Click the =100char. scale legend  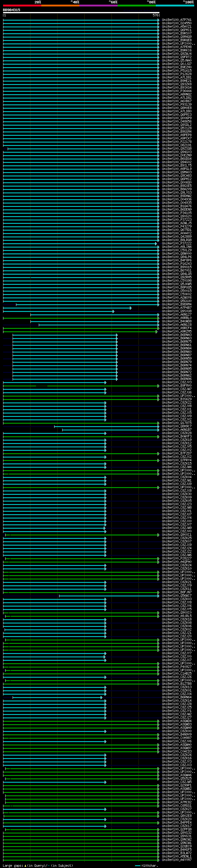click(x=147, y=865)
